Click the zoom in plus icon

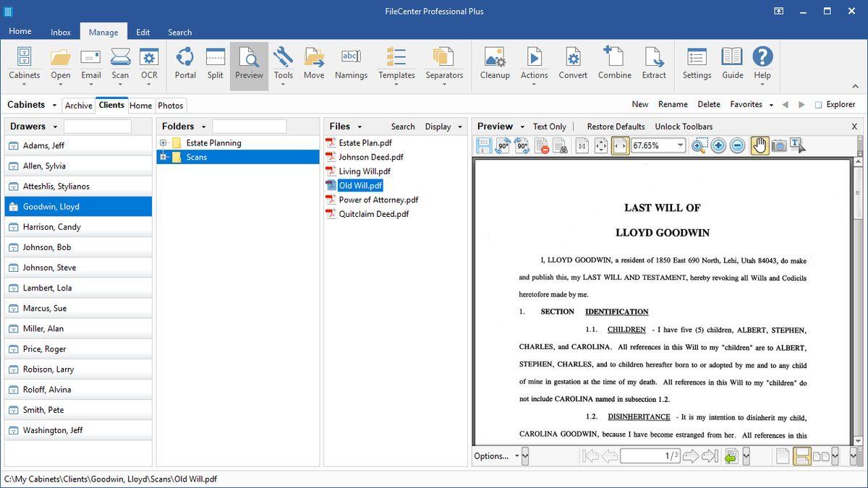click(x=718, y=145)
